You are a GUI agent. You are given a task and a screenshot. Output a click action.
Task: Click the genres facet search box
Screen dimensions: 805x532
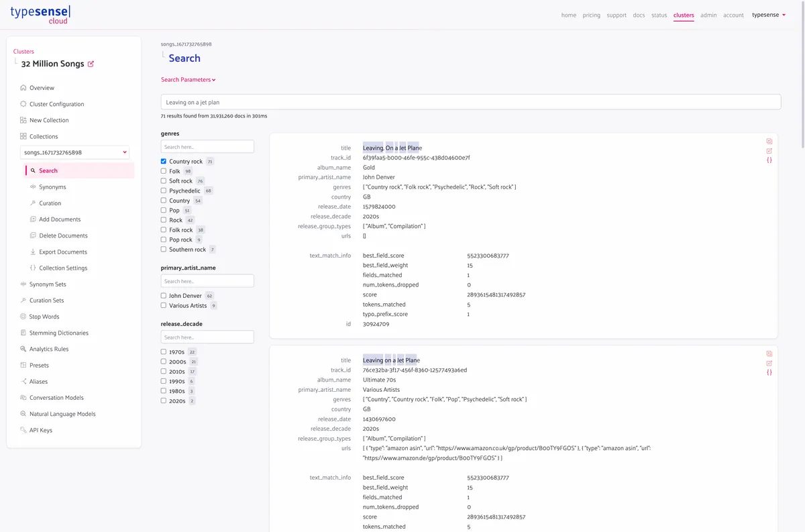(207, 146)
